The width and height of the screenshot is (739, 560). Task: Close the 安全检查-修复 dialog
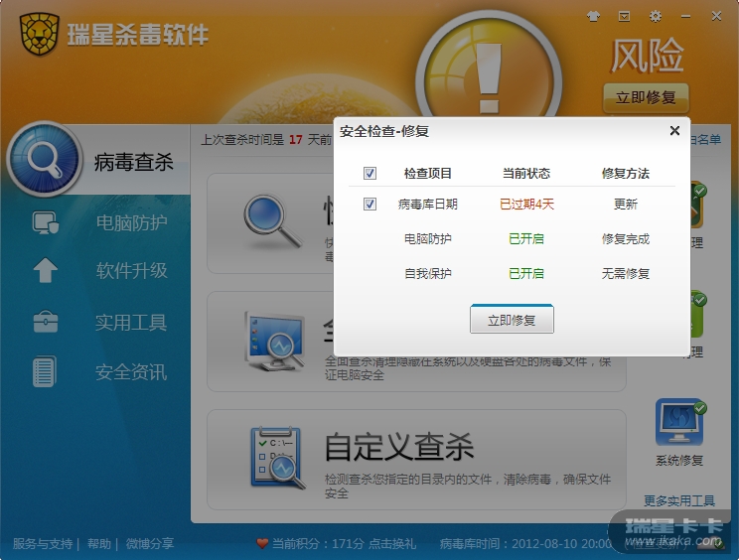coord(674,130)
